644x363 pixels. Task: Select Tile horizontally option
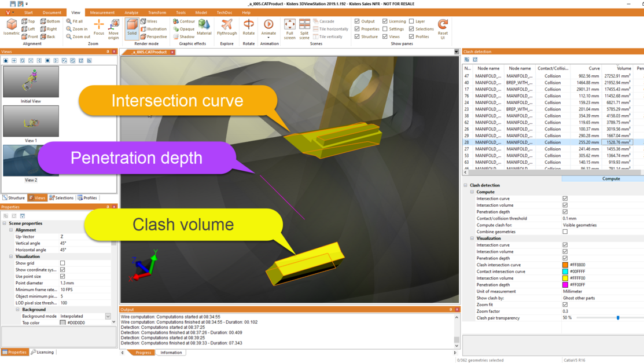coord(330,29)
